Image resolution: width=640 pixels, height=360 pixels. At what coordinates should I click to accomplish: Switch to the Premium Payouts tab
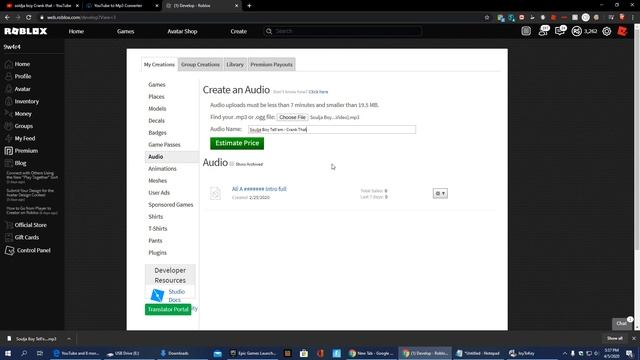tap(271, 64)
